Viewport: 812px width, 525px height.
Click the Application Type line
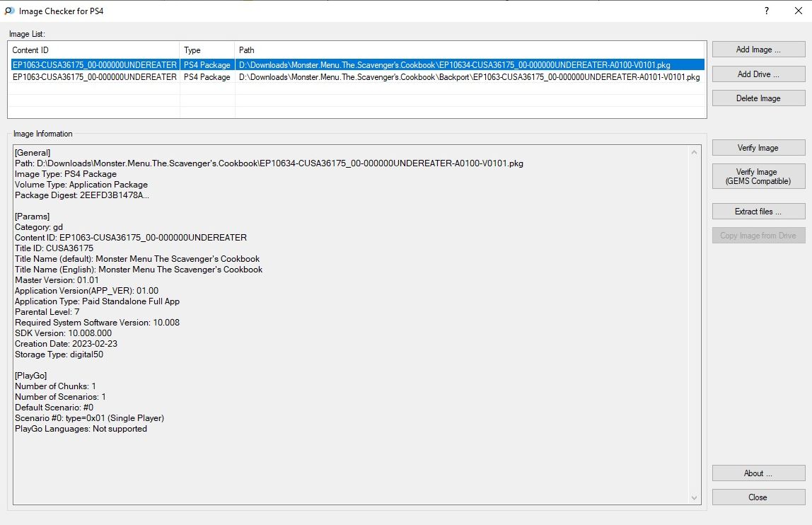tap(98, 301)
